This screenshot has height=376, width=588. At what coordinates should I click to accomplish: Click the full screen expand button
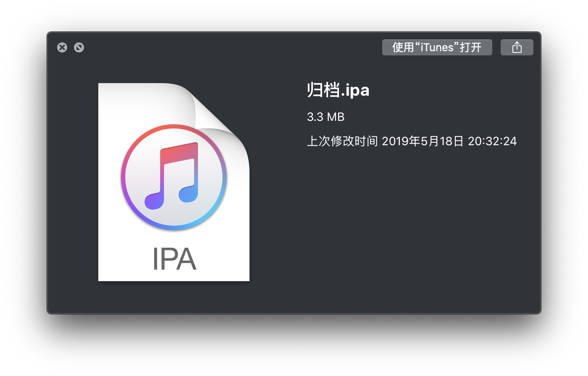(x=79, y=47)
